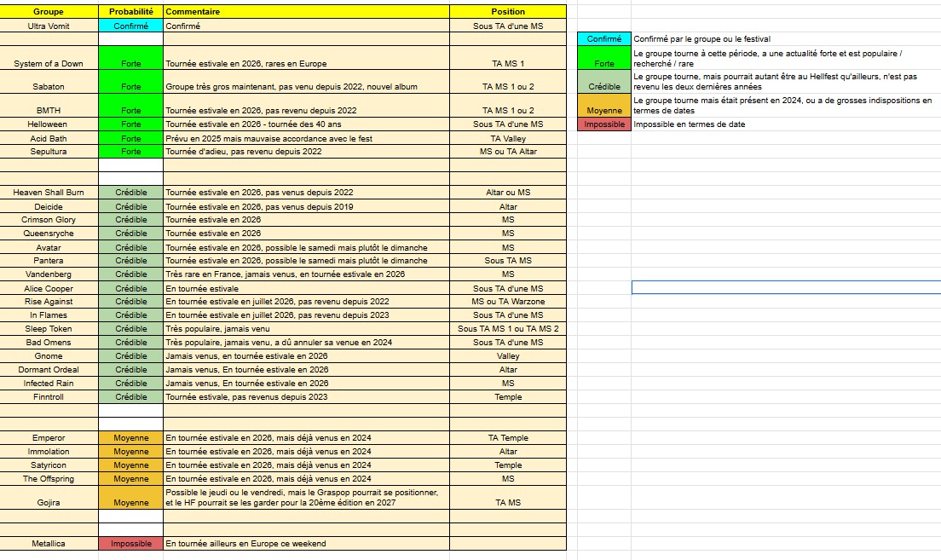941x560 pixels.
Task: Click the 'In Flames' cell
Action: [x=49, y=315]
